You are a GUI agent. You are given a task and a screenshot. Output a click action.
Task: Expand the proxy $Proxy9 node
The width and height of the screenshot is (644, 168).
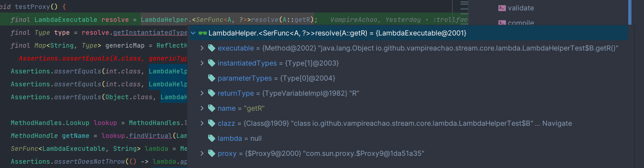(202, 153)
